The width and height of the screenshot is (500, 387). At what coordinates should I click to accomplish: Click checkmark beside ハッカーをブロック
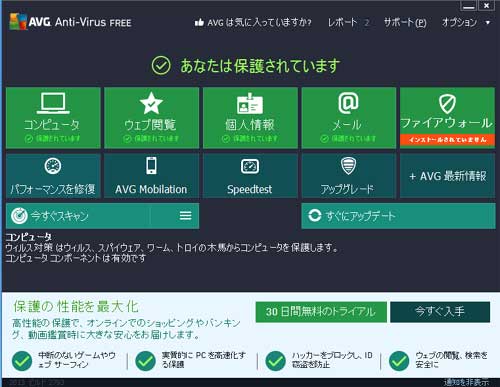click(275, 361)
